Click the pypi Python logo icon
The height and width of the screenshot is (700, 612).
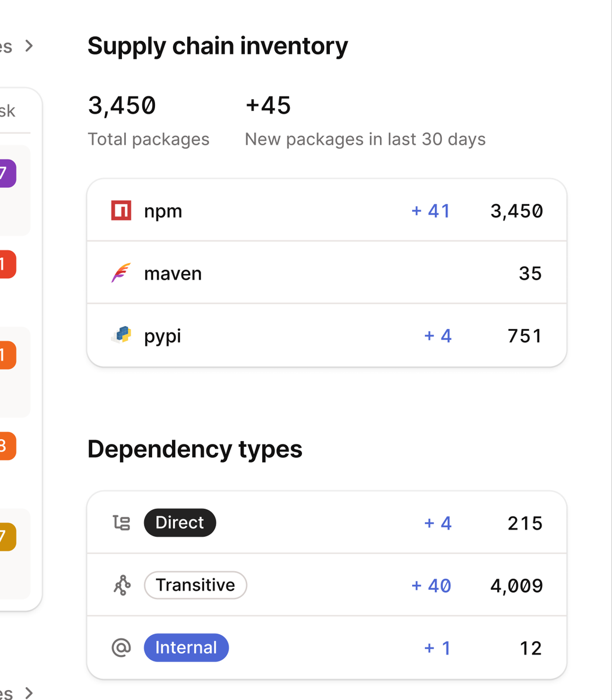click(121, 335)
